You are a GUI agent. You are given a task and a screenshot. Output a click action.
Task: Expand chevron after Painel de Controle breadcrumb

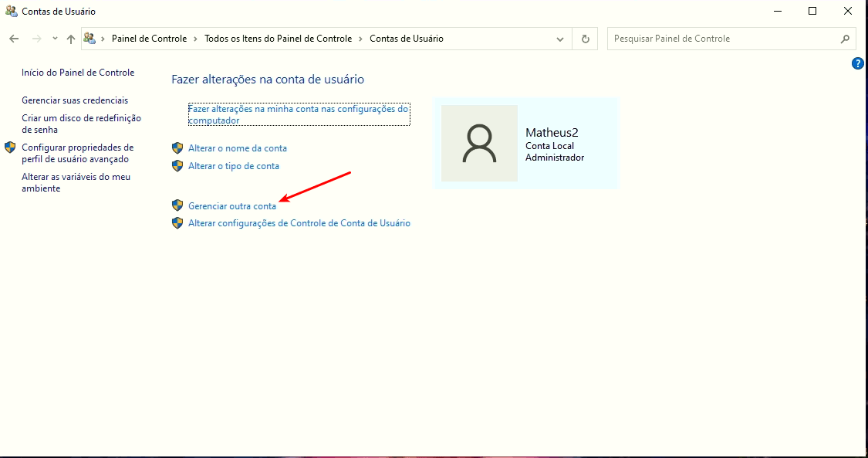(x=196, y=39)
